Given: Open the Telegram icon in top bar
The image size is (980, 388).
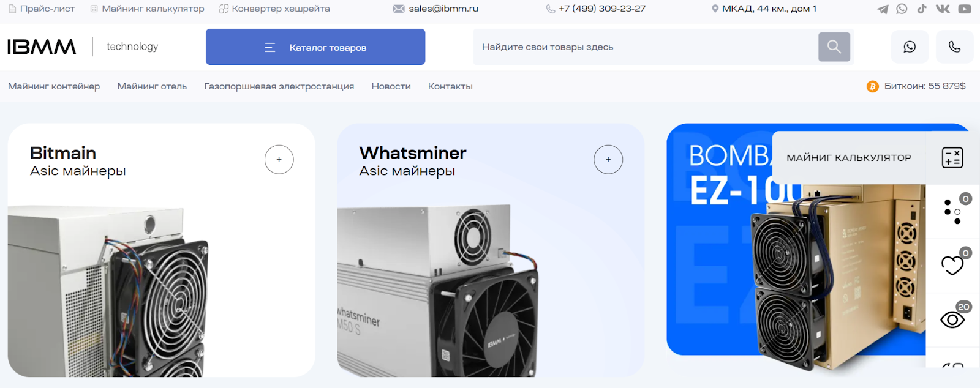Looking at the screenshot, I should (883, 9).
